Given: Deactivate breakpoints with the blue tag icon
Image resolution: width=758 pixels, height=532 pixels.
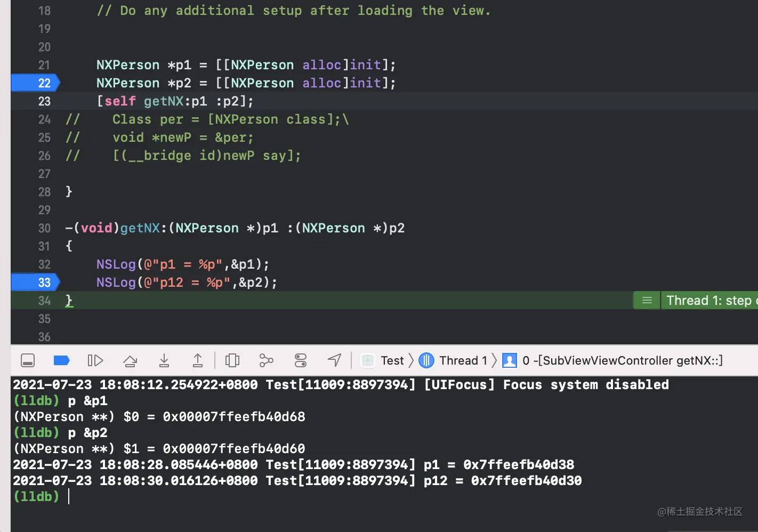Looking at the screenshot, I should pyautogui.click(x=62, y=361).
